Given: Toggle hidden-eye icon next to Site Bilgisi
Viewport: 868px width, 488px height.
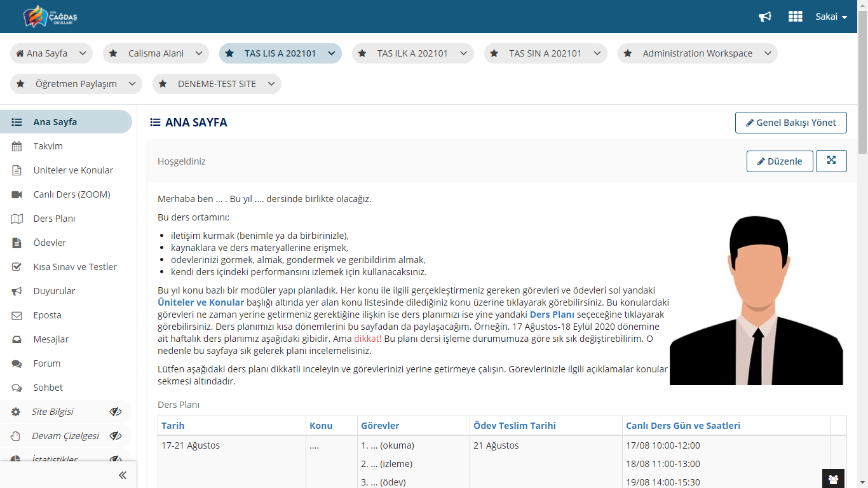Looking at the screenshot, I should click(116, 412).
